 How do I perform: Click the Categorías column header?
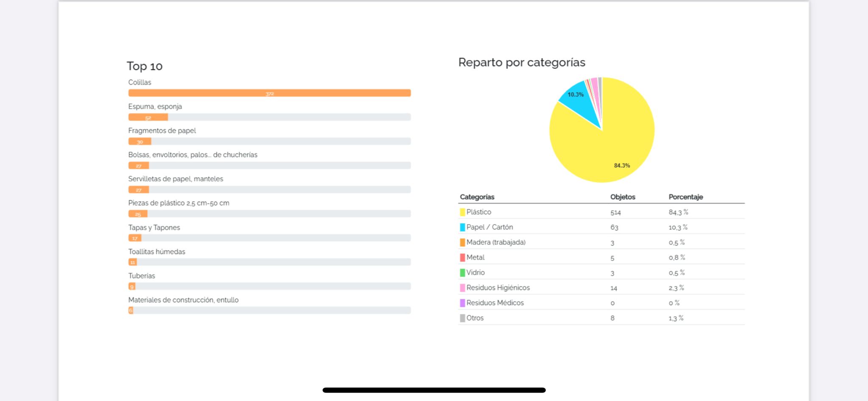(x=477, y=197)
